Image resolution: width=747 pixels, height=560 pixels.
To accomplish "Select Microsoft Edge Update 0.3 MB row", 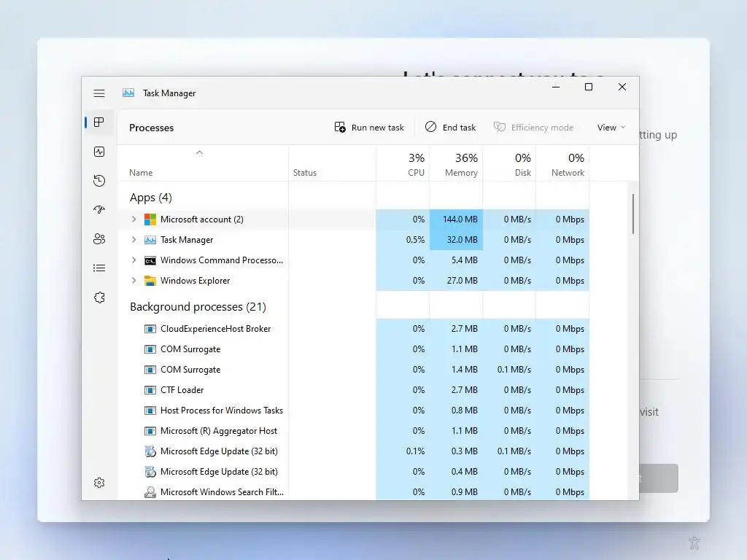I will point(354,451).
